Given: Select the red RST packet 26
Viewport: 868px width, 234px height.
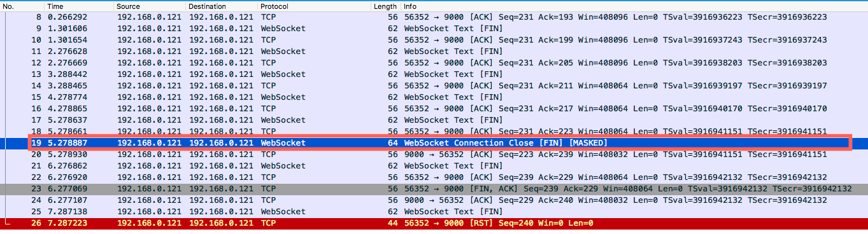Looking at the screenshot, I should click(434, 223).
